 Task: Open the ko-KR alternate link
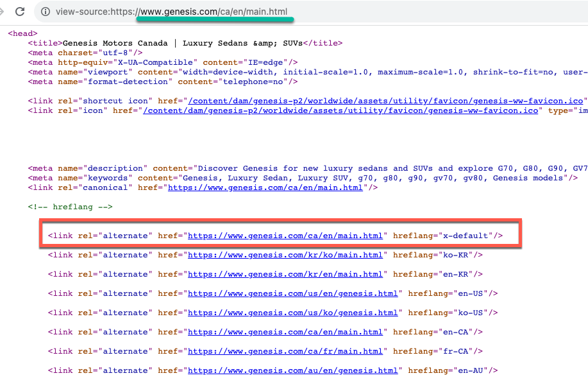coord(285,255)
